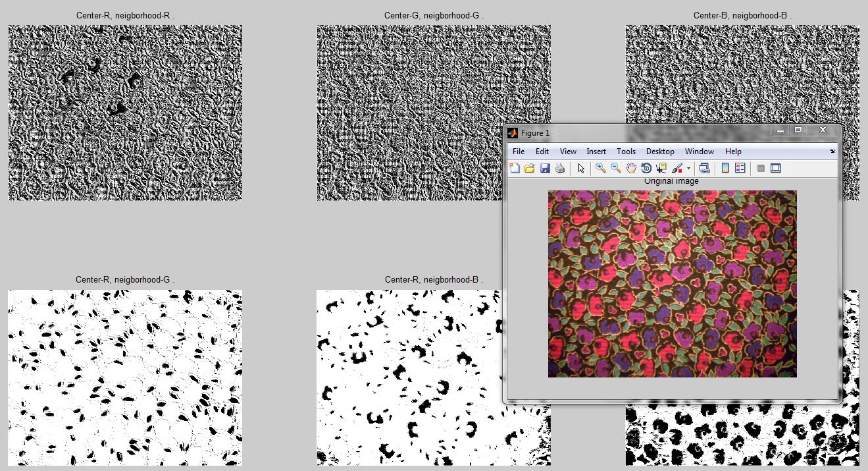The image size is (868, 471).
Task: Click the New Figure icon
Action: pos(515,169)
